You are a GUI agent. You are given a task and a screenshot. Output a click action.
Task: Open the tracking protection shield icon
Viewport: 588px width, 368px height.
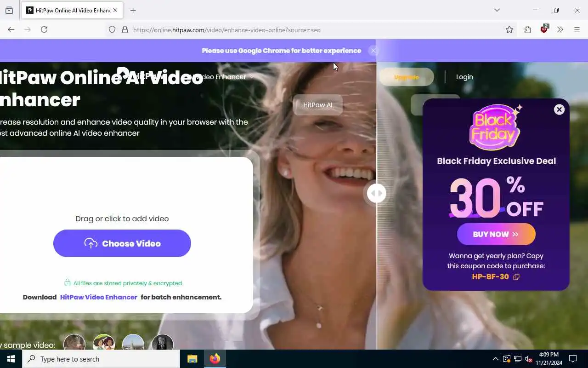[x=112, y=29]
